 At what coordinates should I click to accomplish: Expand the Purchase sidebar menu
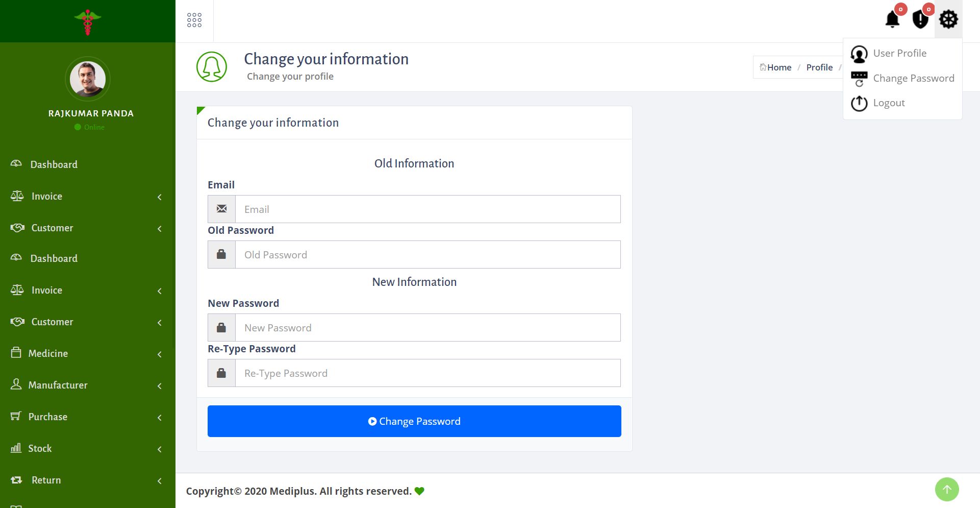click(48, 417)
